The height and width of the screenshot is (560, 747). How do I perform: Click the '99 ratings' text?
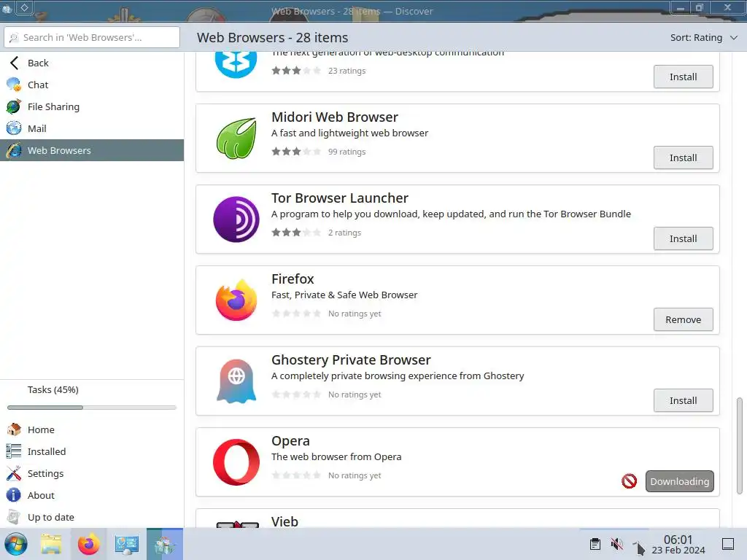[347, 152]
